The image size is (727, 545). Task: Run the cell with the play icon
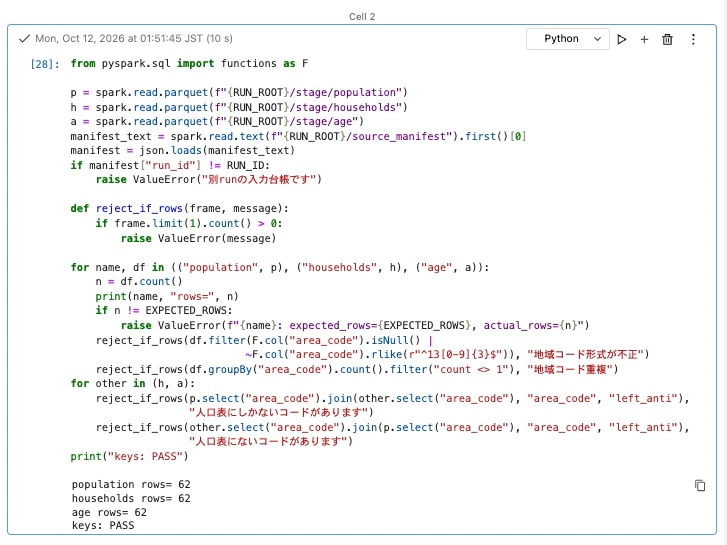tap(621, 39)
